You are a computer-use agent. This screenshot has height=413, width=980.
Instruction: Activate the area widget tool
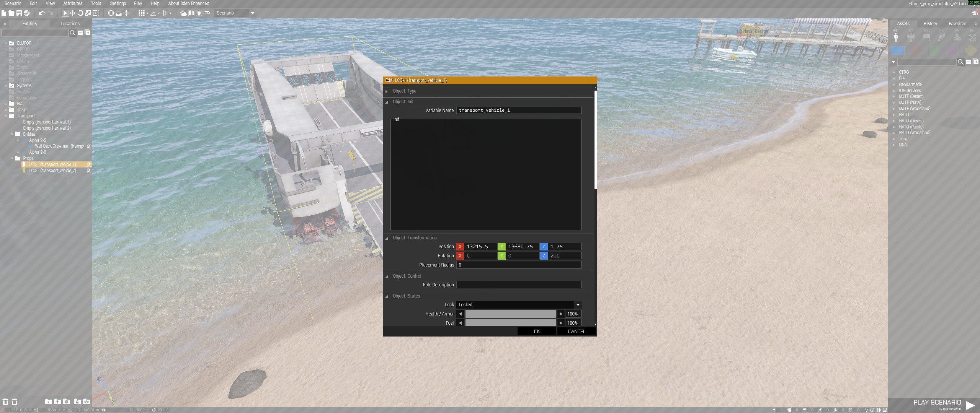point(96,13)
